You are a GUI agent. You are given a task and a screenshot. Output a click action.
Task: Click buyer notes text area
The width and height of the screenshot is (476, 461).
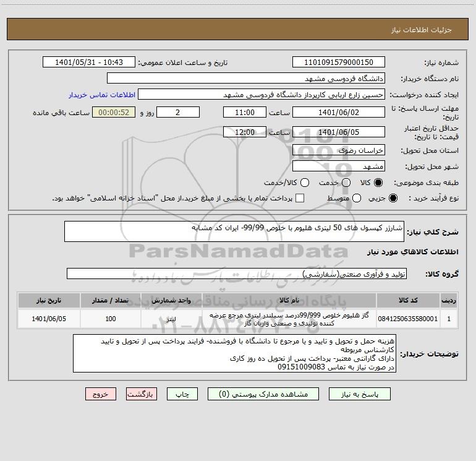[234, 353]
